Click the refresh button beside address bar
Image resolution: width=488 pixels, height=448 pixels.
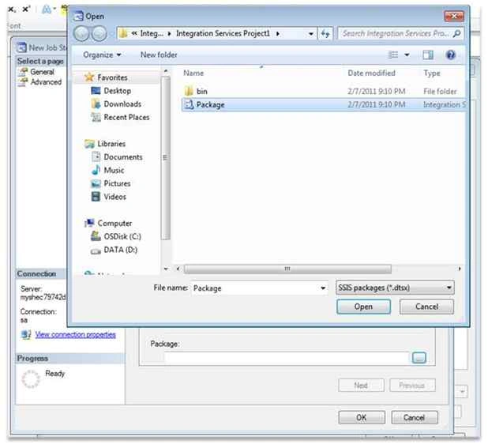(x=325, y=34)
